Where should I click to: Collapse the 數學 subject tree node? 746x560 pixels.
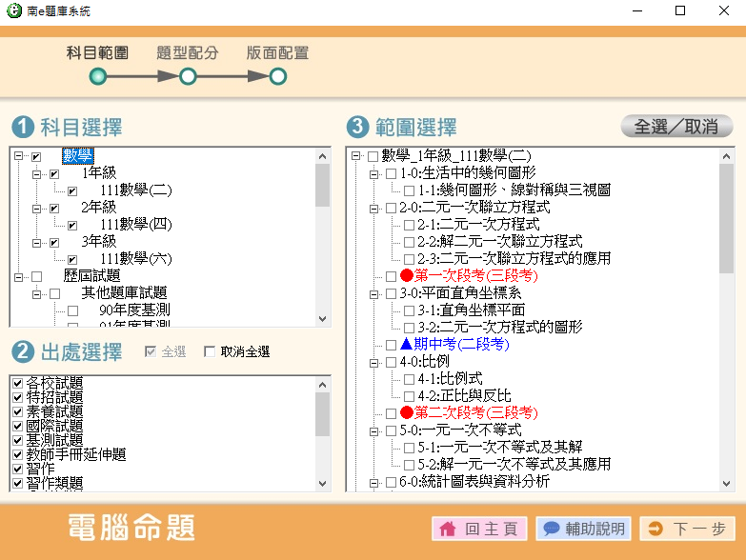[x=17, y=156]
